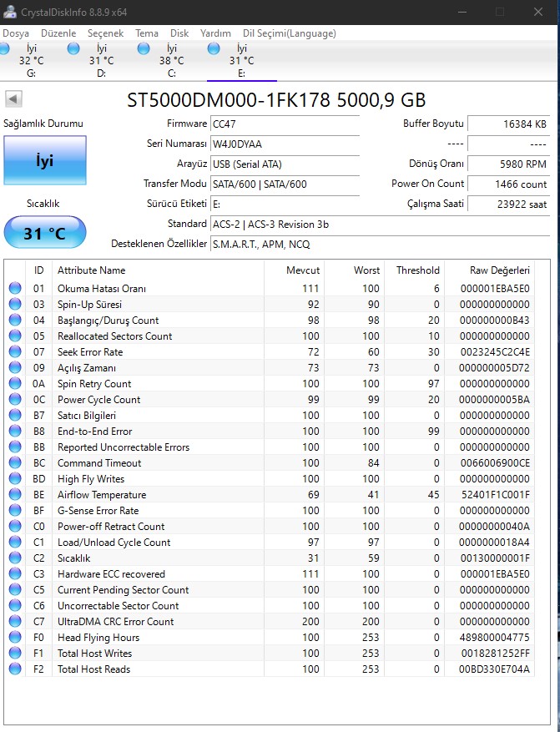The height and width of the screenshot is (732, 560).
Task: Click Power On Count value 1466 count
Action: [x=508, y=184]
